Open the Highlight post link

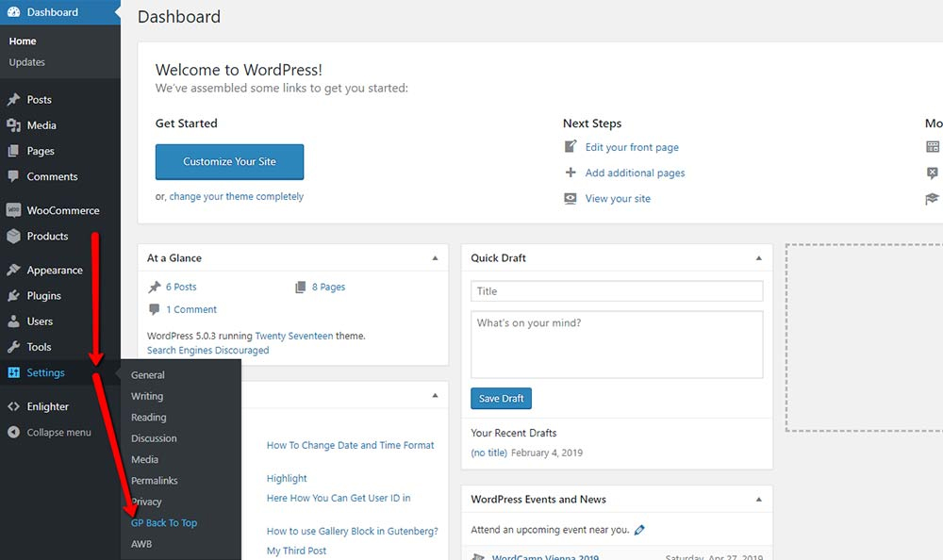[x=287, y=478]
